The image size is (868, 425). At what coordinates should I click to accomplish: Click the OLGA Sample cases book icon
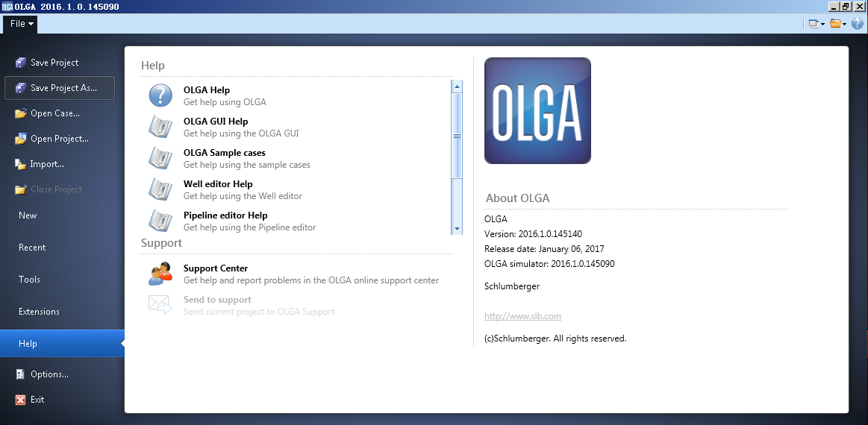click(160, 158)
